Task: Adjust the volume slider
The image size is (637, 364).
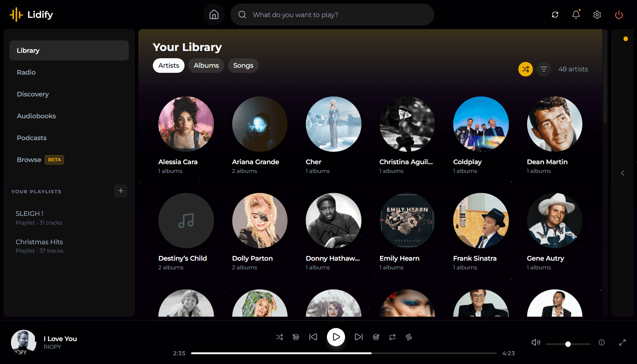Action: (x=568, y=344)
